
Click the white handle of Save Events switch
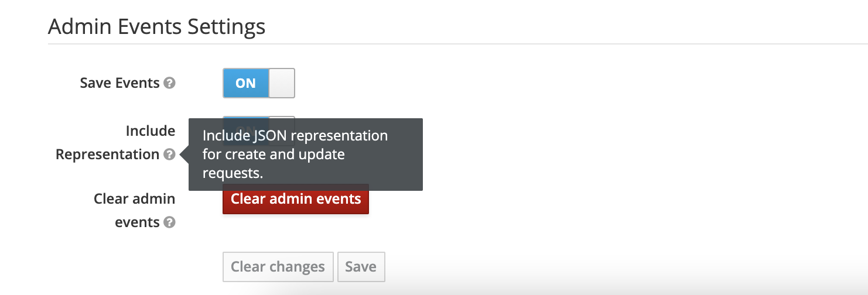coord(281,83)
